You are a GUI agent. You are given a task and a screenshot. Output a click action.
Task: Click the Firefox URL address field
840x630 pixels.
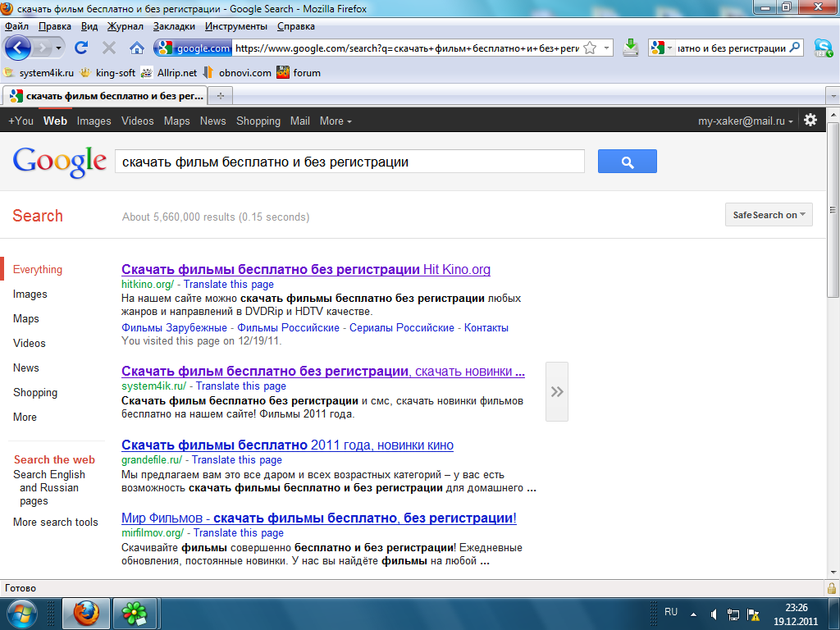coord(406,48)
